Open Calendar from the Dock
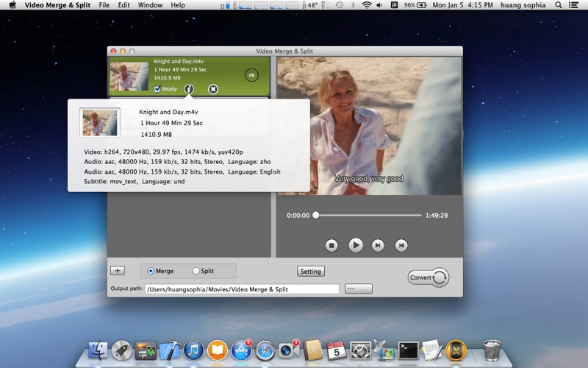This screenshot has height=368, width=588. point(337,350)
